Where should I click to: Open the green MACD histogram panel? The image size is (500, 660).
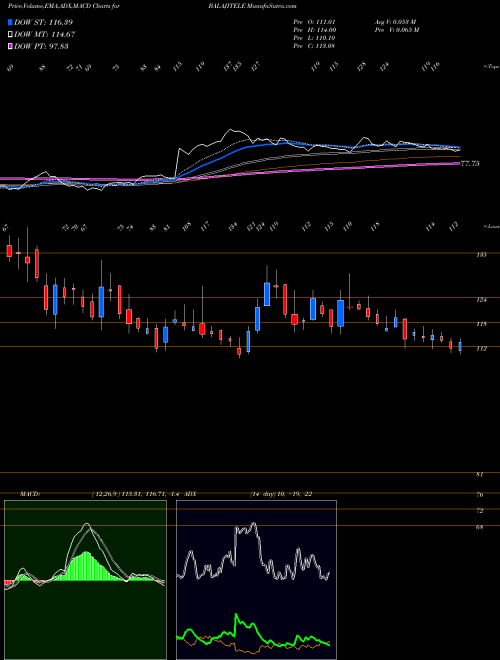[x=85, y=580]
